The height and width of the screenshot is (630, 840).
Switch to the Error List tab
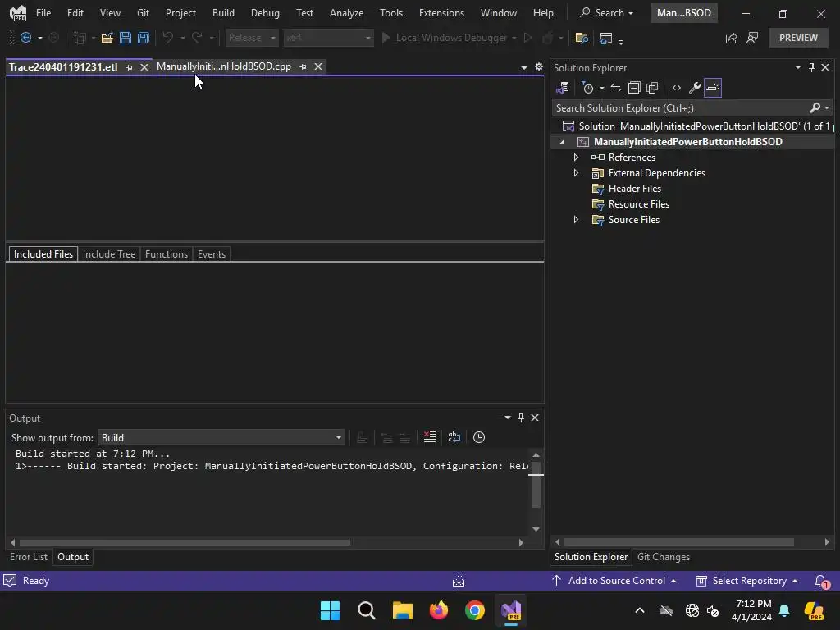(x=29, y=557)
